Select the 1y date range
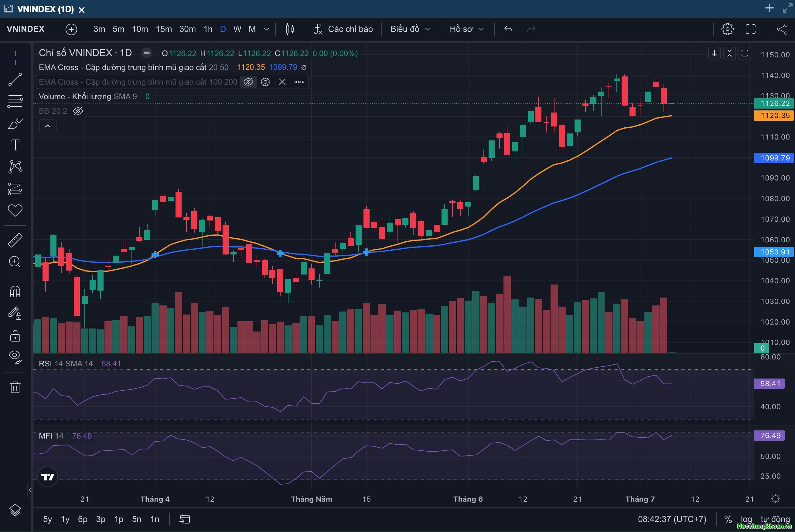The image size is (795, 532). [65, 519]
